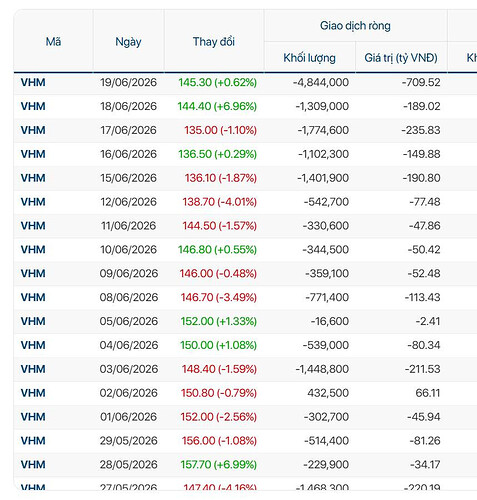The width and height of the screenshot is (477, 500).
Task: Select the date 08/06/2026
Action: [x=129, y=297]
